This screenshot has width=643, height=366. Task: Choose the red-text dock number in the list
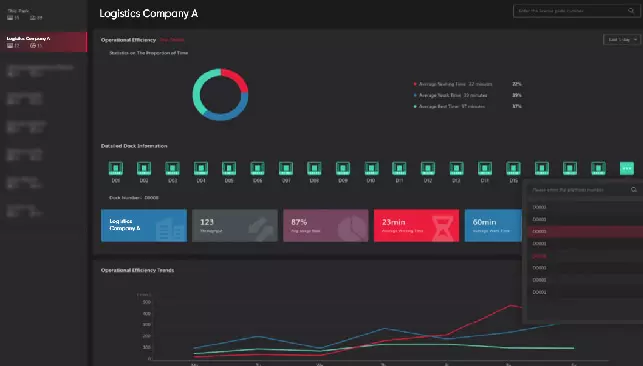pyautogui.click(x=539, y=256)
